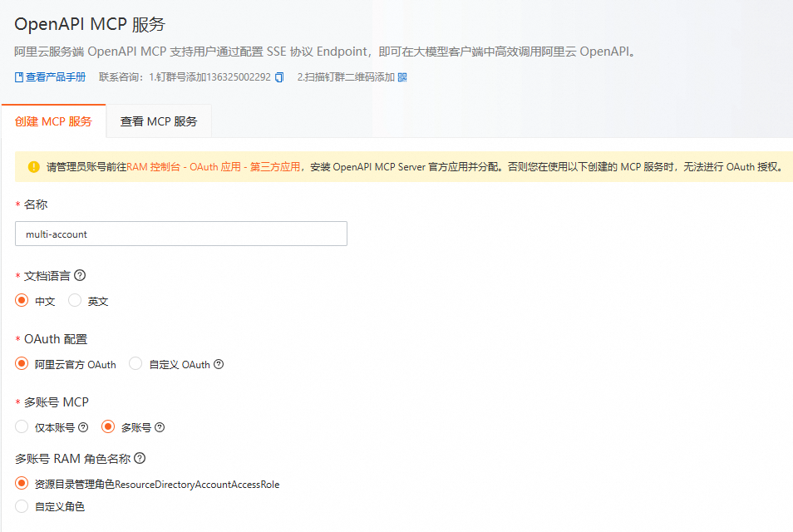Click 2.扫描钉群二维码添加 text
Viewport: 793px width, 532px height.
point(346,77)
